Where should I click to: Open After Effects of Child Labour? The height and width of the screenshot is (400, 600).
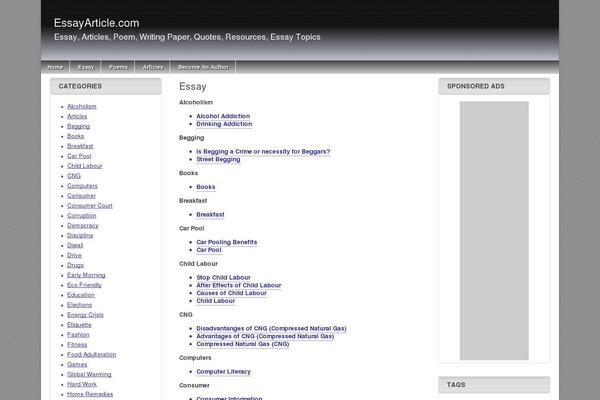239,286
